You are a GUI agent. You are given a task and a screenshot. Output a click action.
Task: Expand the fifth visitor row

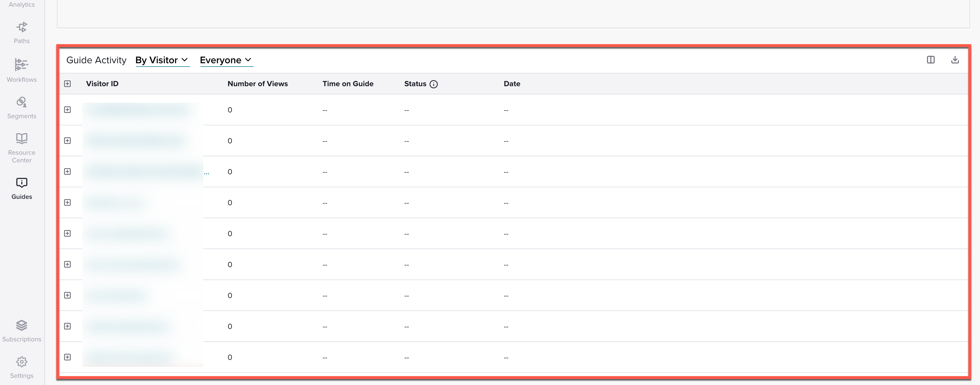[x=67, y=233]
